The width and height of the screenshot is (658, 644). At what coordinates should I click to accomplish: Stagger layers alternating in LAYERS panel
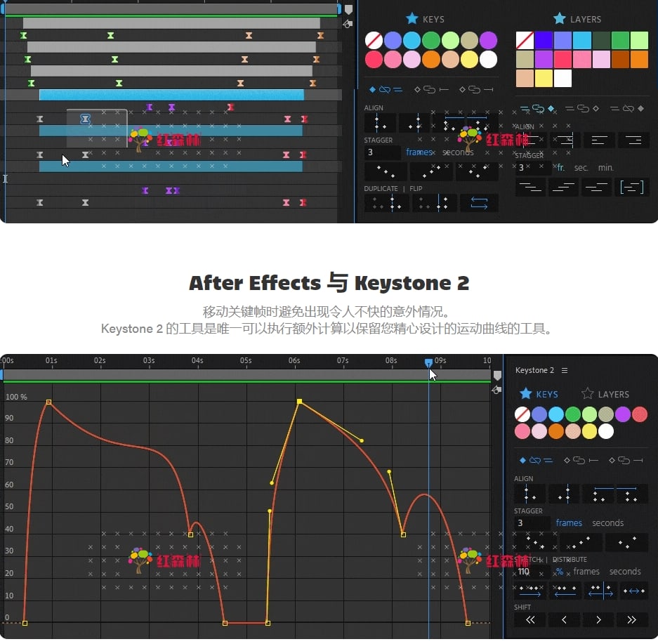click(596, 187)
